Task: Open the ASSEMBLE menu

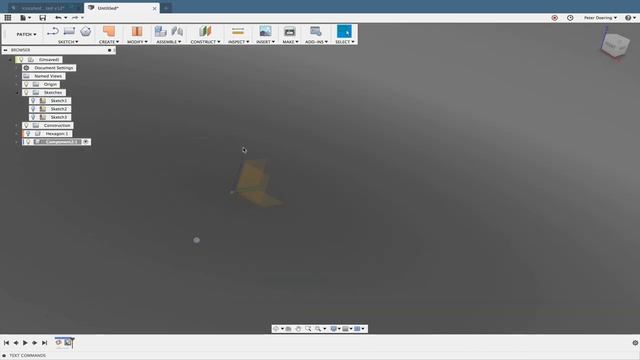Action: point(169,42)
